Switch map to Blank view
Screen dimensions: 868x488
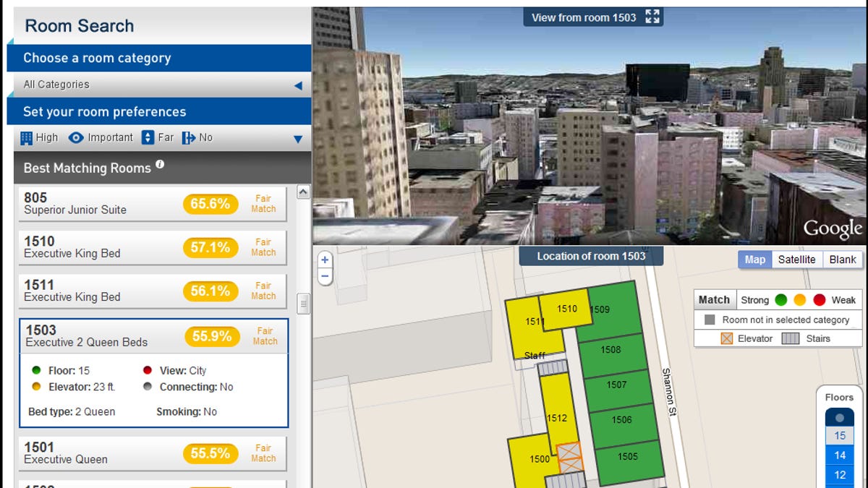coord(843,260)
